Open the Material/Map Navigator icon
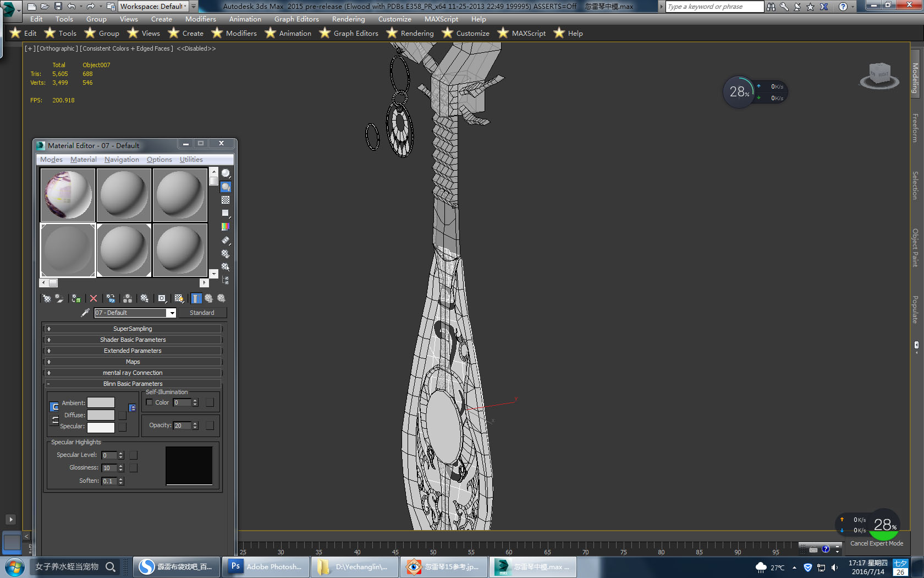Image resolution: width=924 pixels, height=578 pixels. 226,280
